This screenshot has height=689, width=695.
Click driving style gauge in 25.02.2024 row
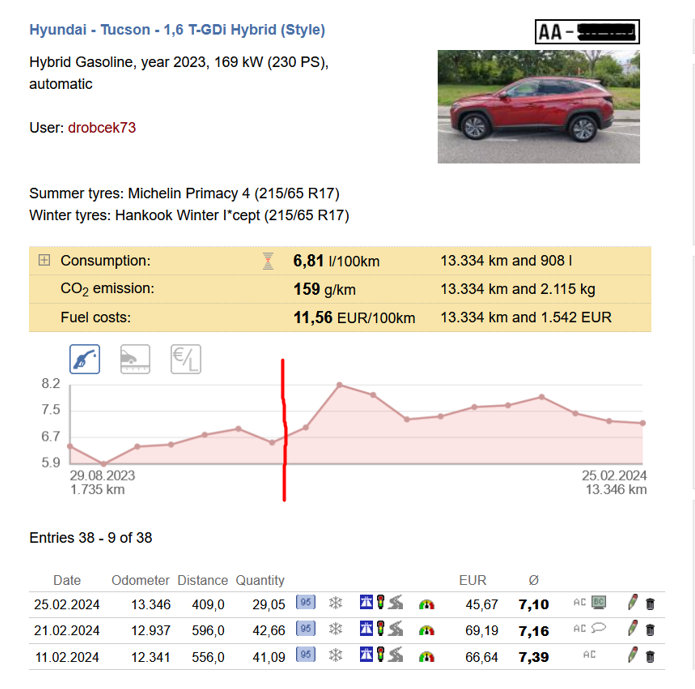click(426, 604)
